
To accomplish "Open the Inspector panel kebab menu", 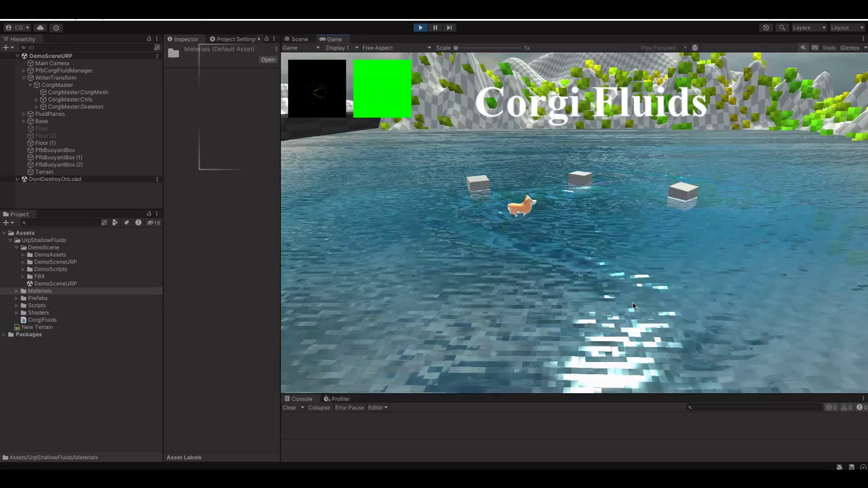I will pos(274,39).
